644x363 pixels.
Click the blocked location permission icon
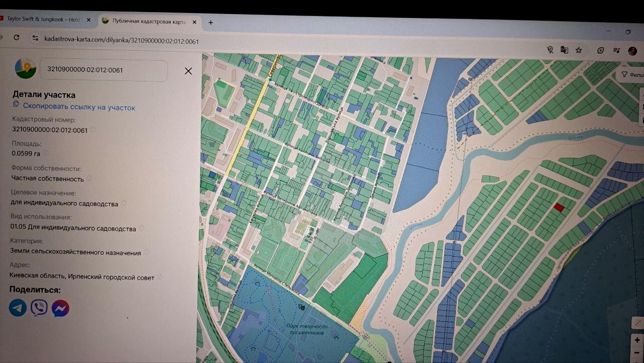tap(550, 50)
